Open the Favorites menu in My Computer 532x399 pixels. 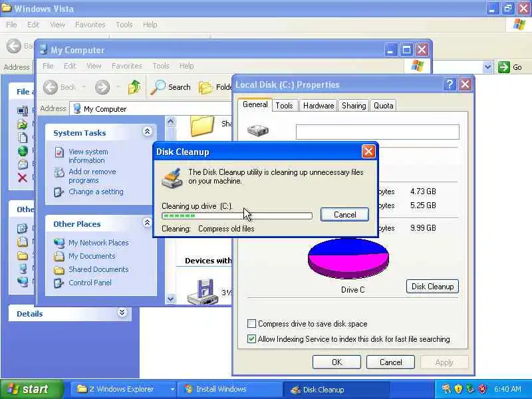pos(127,66)
